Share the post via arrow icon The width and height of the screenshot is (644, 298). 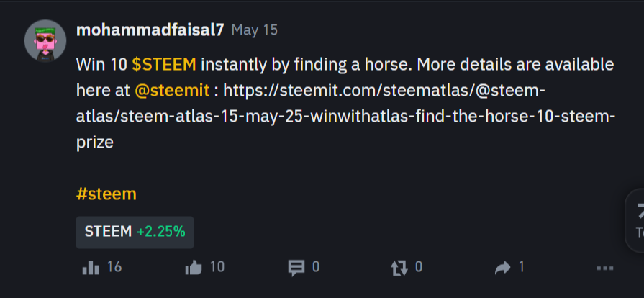502,268
